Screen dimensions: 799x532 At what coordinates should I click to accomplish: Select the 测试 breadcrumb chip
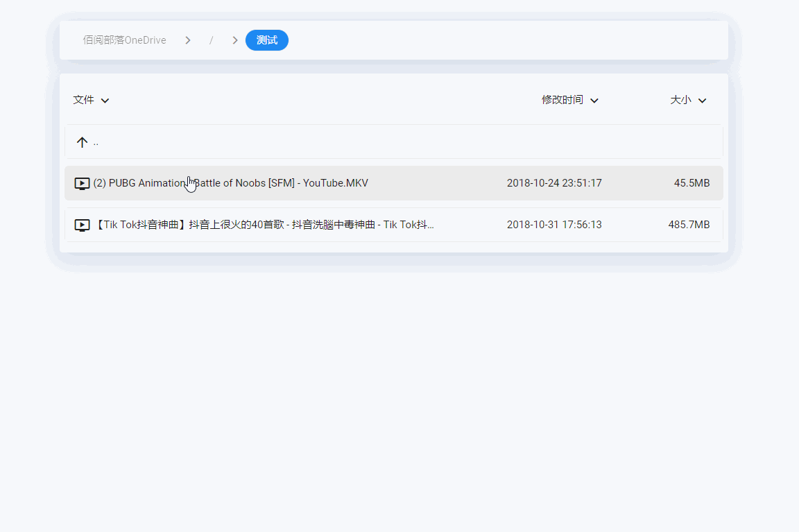coord(267,40)
